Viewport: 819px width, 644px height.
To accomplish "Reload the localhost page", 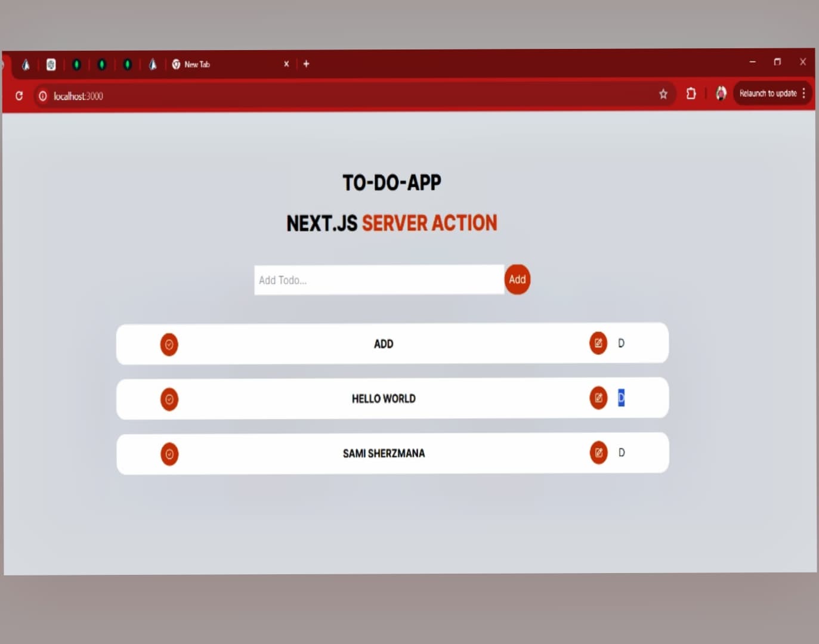I will click(19, 95).
